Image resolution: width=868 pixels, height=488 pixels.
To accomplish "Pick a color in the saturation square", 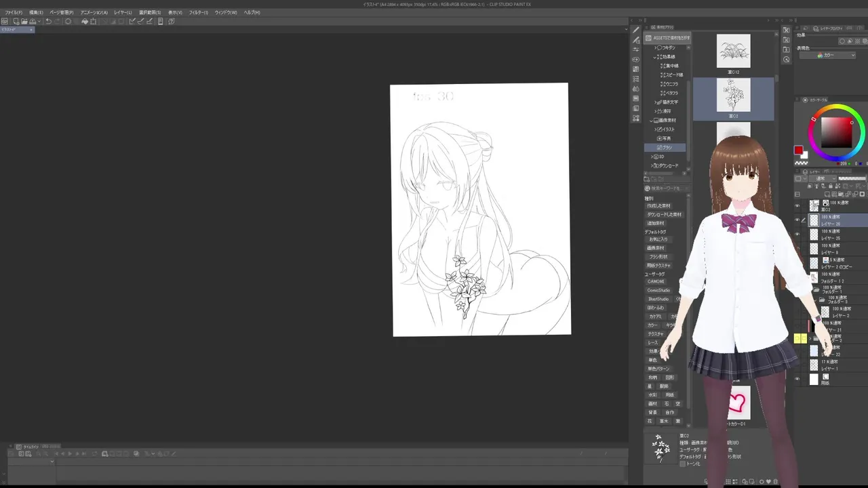I will 837,133.
